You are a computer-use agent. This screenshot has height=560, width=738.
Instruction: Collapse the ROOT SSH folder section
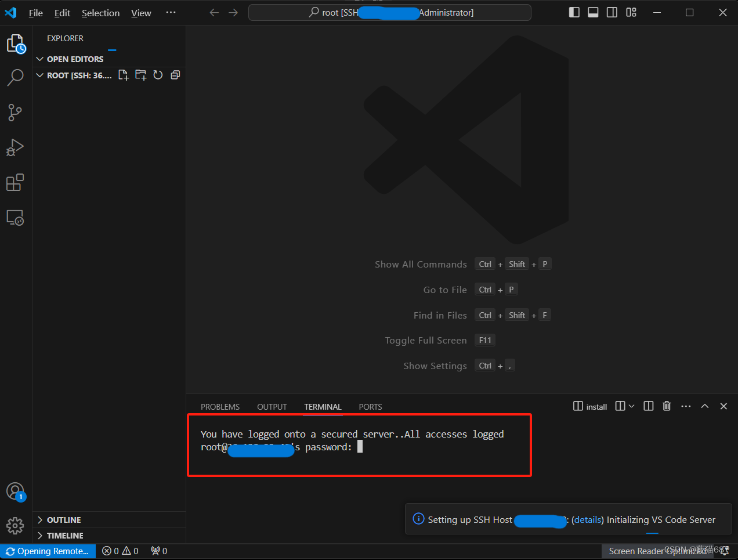tap(74, 75)
